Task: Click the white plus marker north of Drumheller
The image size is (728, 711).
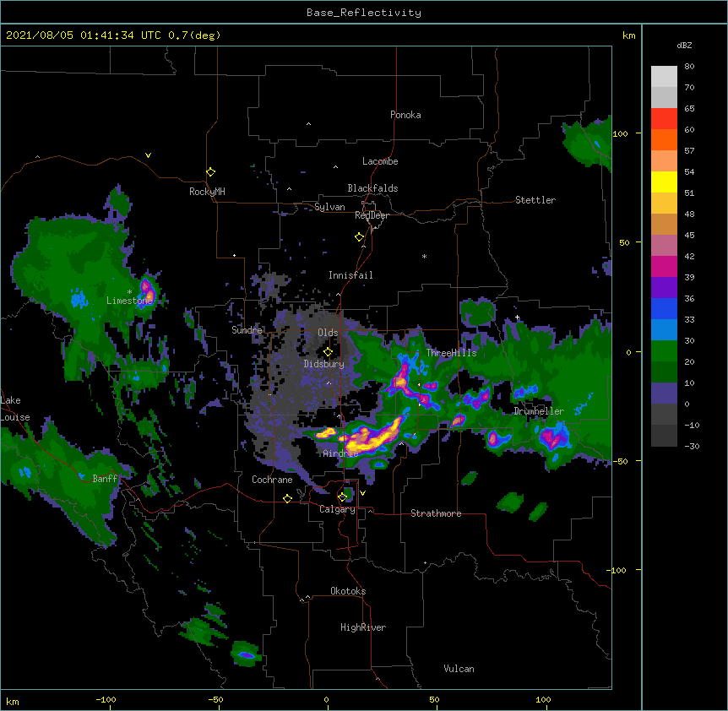Action: tap(517, 318)
